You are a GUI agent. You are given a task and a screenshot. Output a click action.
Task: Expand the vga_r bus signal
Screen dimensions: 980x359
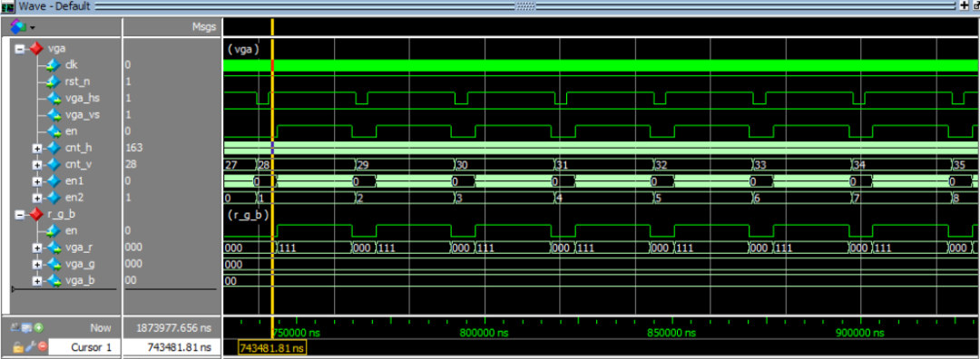click(37, 247)
